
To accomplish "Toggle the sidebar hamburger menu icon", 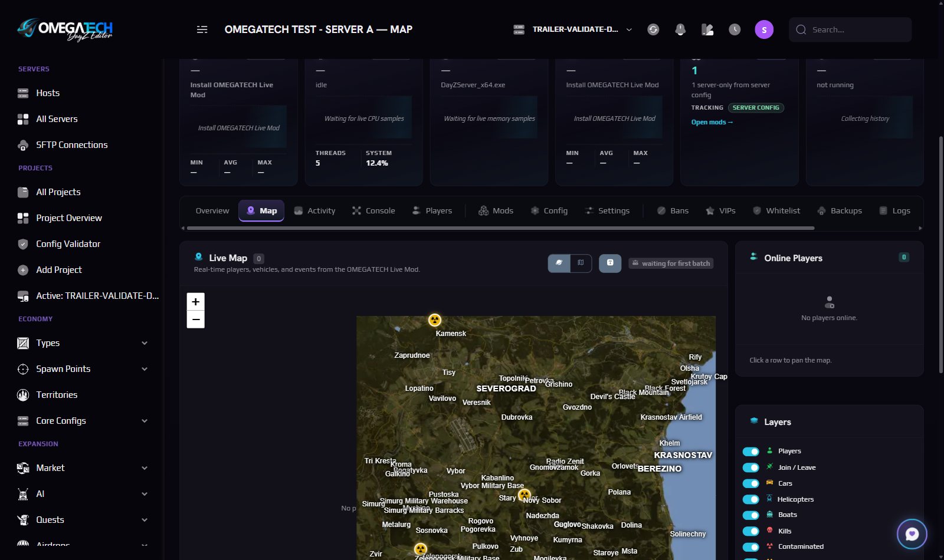I will 202,29.
